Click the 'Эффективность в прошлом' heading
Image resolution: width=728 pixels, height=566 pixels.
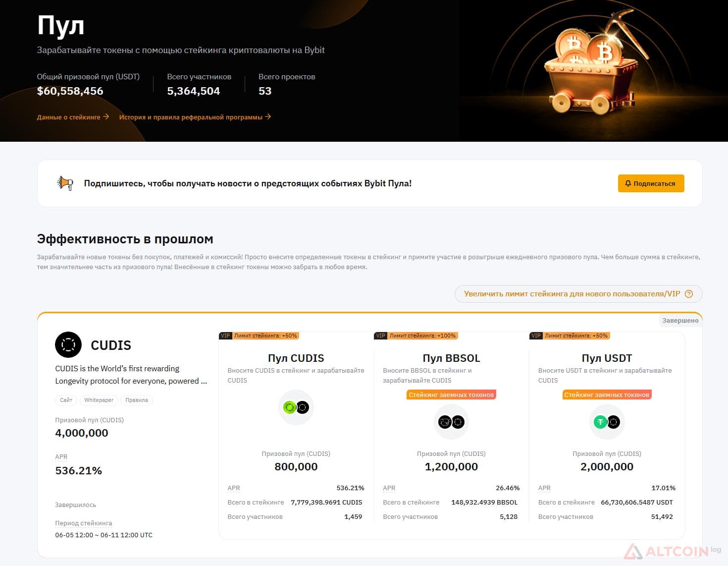coord(125,239)
